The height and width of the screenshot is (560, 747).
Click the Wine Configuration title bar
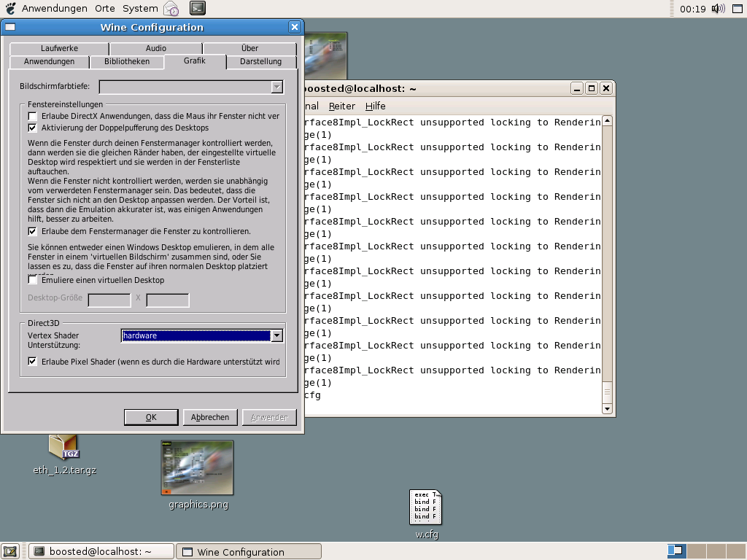[x=152, y=27]
